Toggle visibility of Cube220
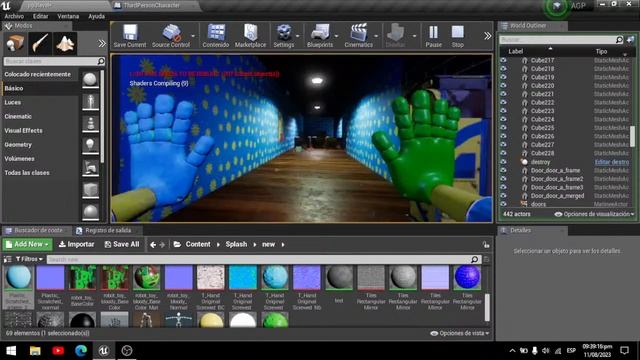 click(503, 86)
